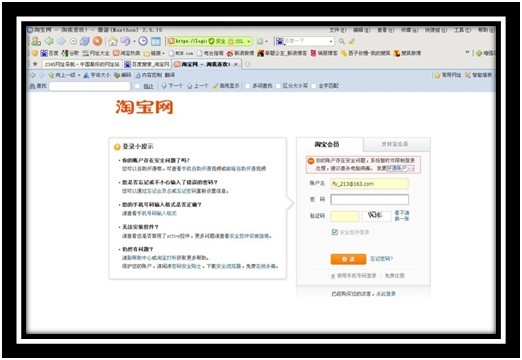Screen dimensions: 522x360
Task: Open the search engine box dropdown
Action: [331, 41]
